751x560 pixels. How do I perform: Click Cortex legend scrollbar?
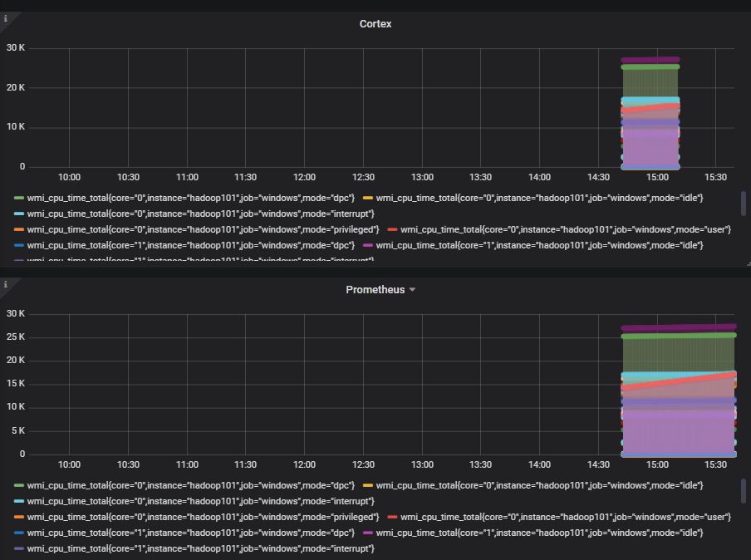(x=744, y=204)
